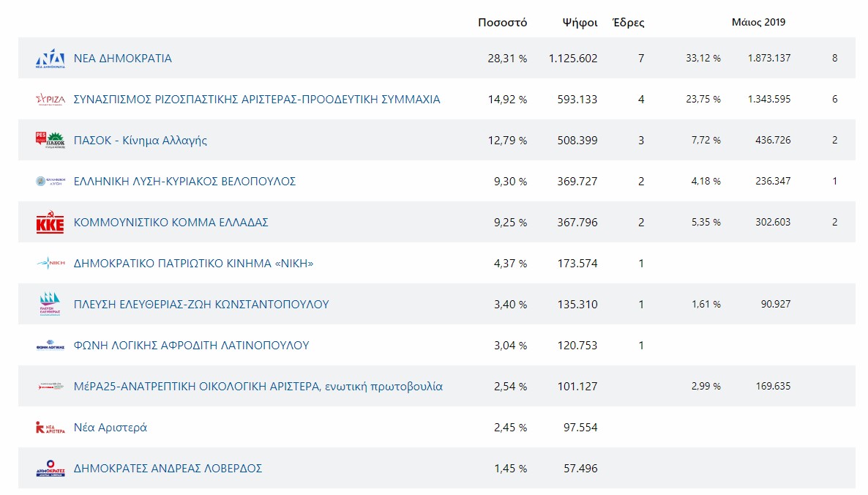Click the Ποσοστό column header
The height and width of the screenshot is (495, 868).
pos(502,22)
